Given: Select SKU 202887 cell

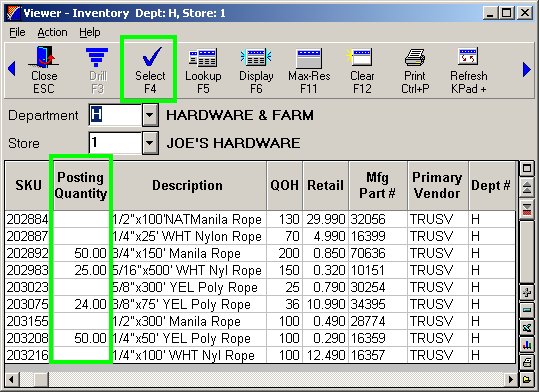Looking at the screenshot, I should point(28,236).
